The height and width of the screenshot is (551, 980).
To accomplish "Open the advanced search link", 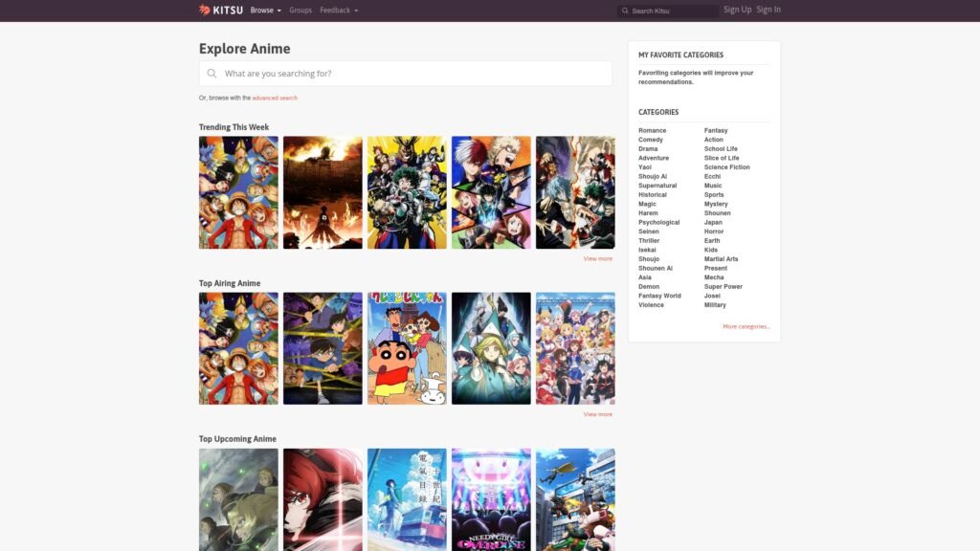I will click(275, 98).
